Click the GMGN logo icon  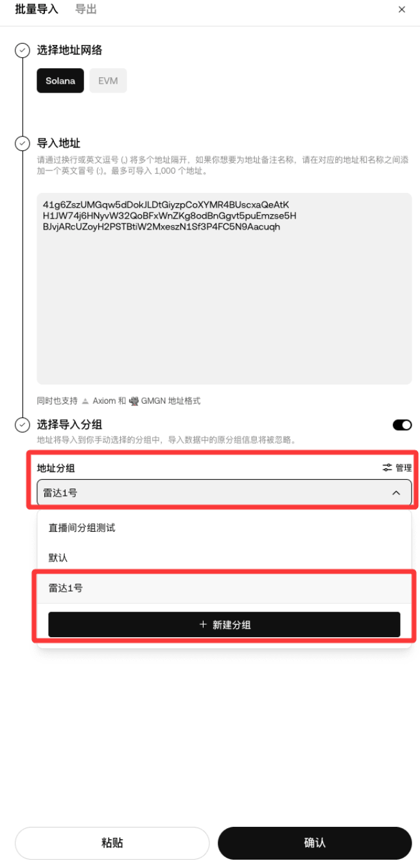pyautogui.click(x=134, y=401)
